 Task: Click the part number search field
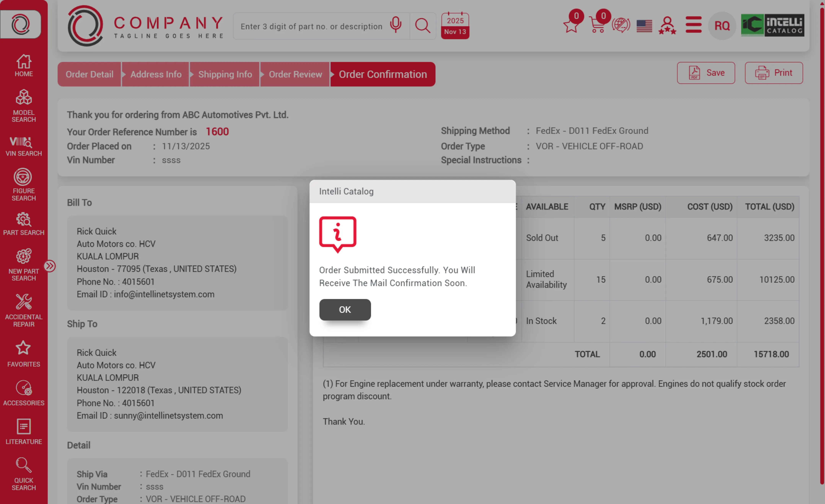click(311, 26)
